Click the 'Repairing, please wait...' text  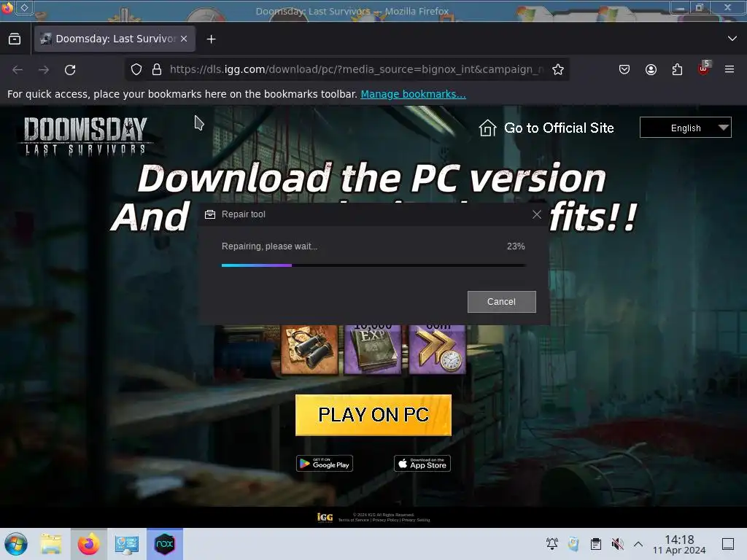pos(269,246)
